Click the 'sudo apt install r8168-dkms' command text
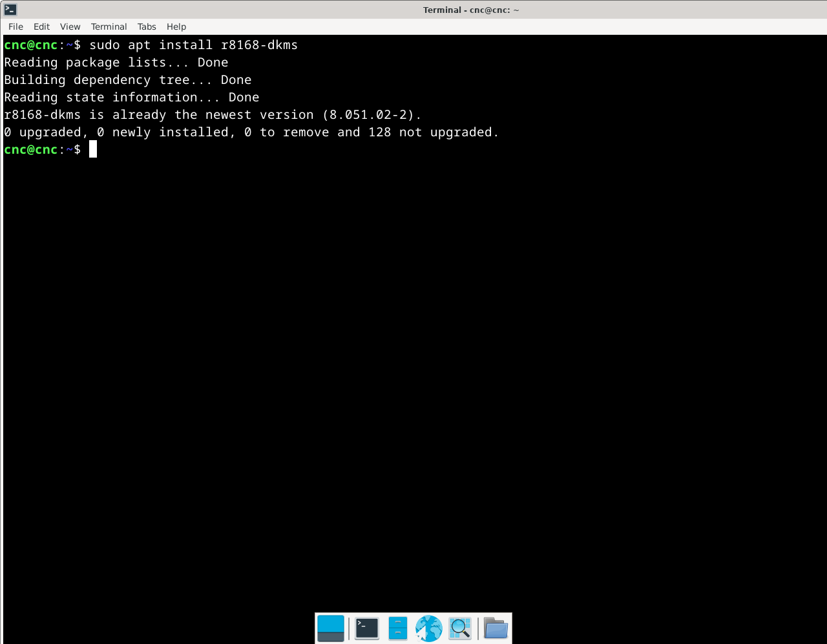The width and height of the screenshot is (827, 644). point(194,45)
